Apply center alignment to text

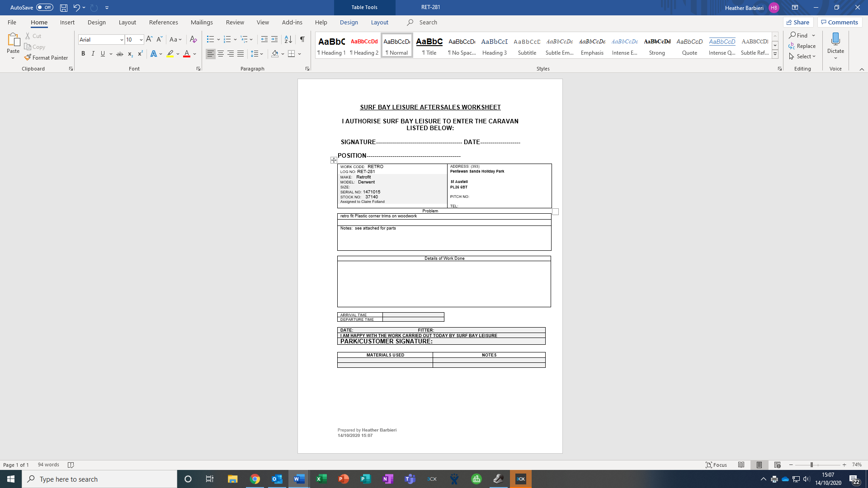pos(221,54)
